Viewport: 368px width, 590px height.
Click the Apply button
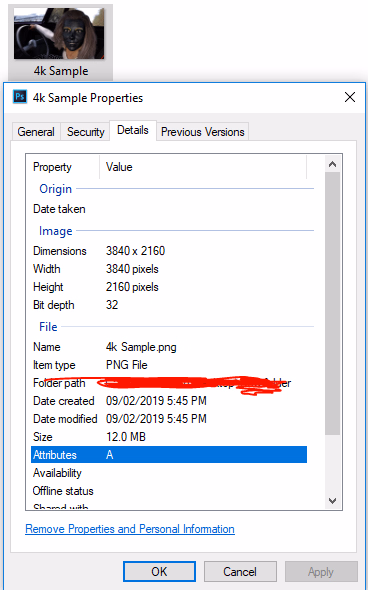(321, 572)
